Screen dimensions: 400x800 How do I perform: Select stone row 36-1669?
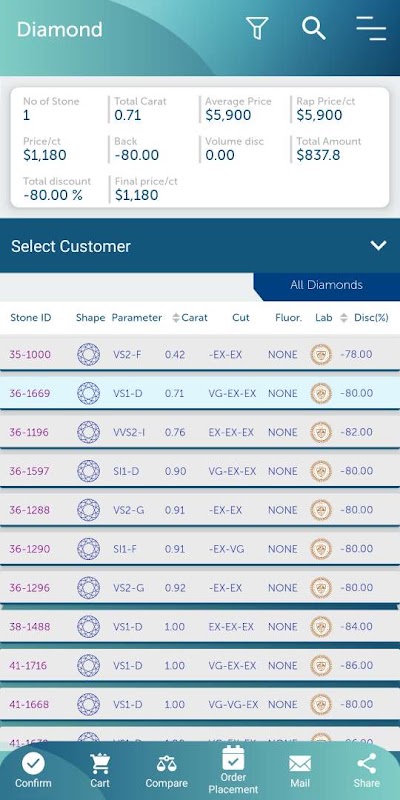[x=200, y=393]
